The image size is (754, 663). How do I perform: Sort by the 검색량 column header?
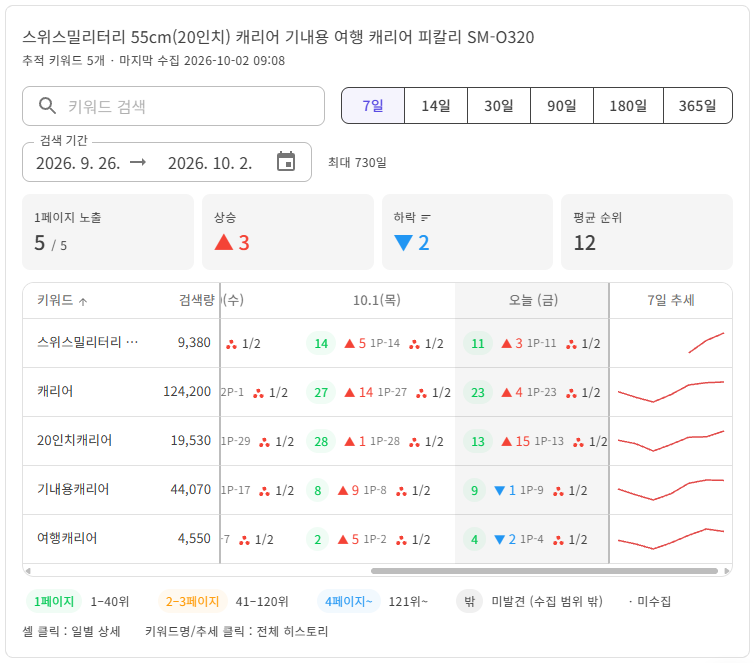[x=196, y=300]
